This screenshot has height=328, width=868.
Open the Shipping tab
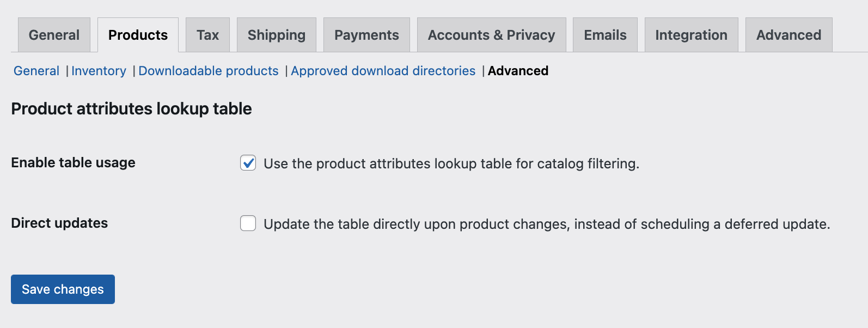point(276,35)
